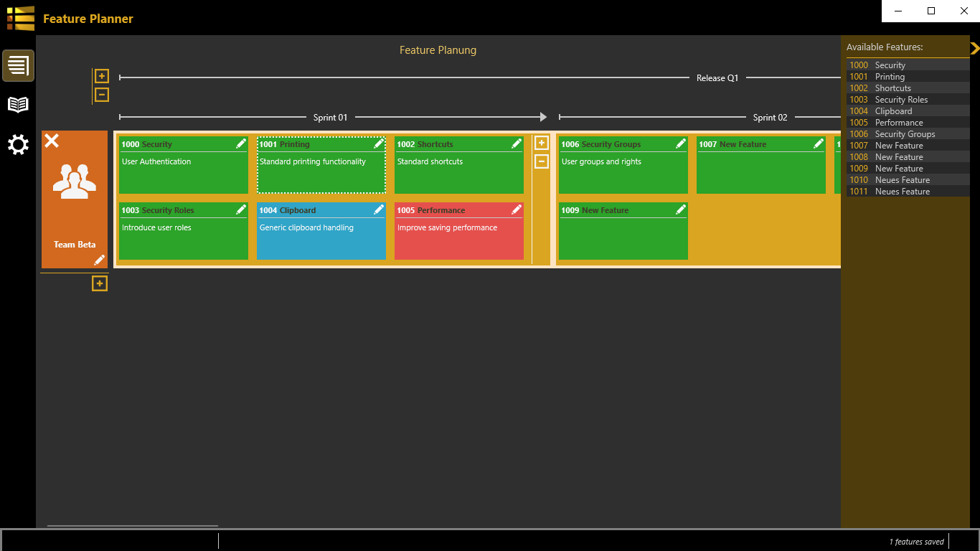
Task: Minimize the Feature Planner window
Action: click(x=898, y=11)
